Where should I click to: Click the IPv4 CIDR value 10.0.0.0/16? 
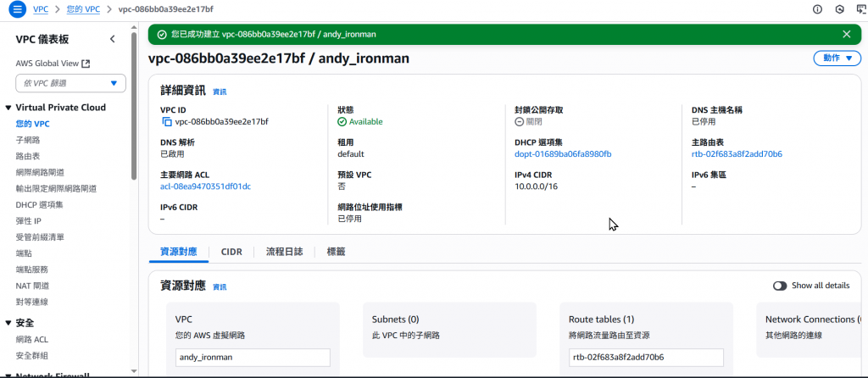536,186
